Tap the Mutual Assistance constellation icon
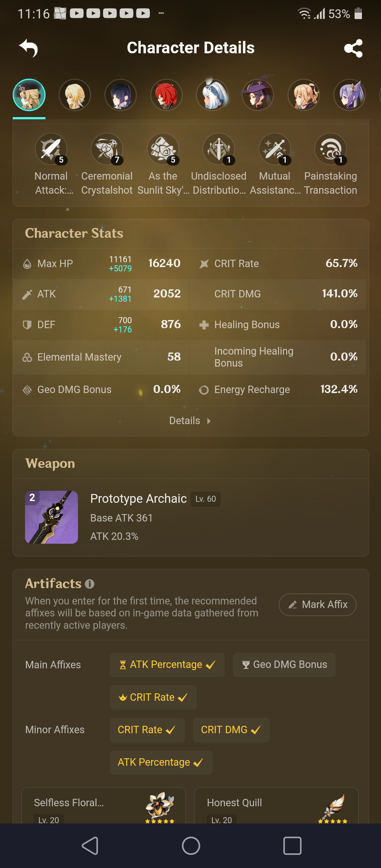 coord(274,149)
